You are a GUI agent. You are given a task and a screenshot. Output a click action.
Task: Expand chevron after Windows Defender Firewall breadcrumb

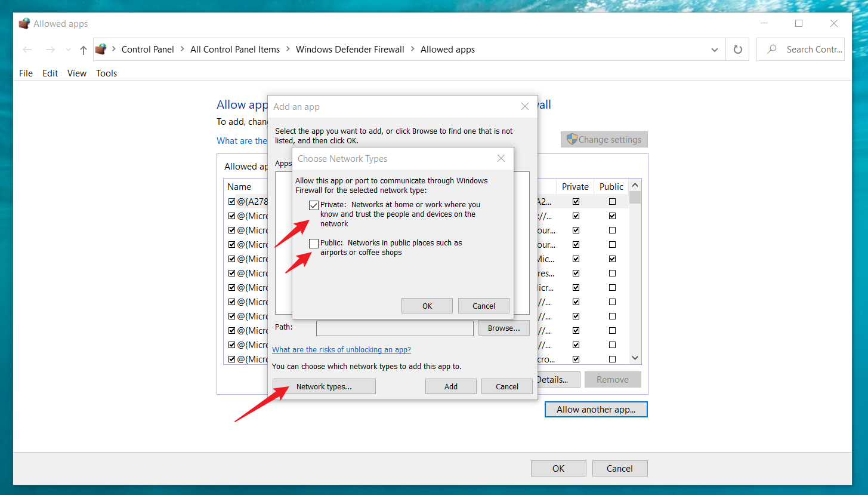[412, 50]
